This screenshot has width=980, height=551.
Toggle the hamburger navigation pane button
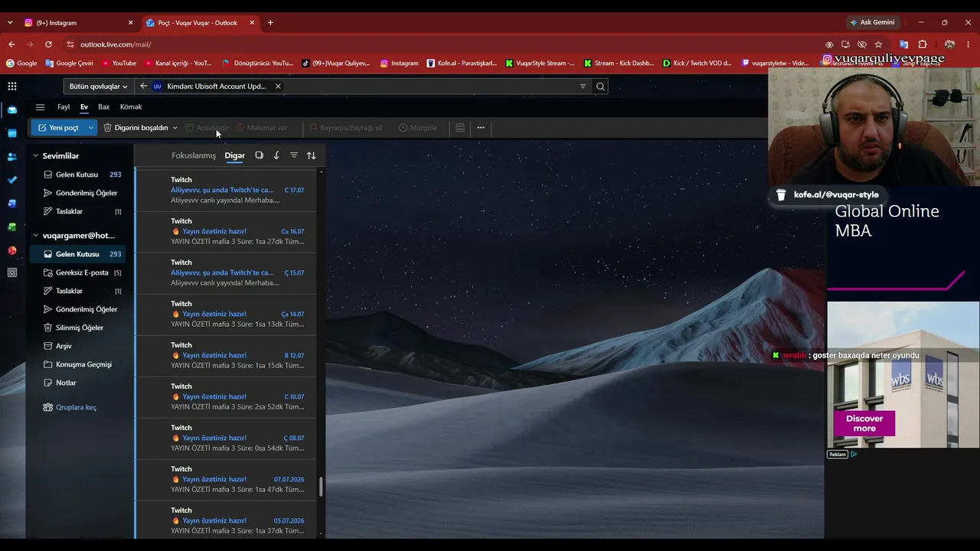41,107
